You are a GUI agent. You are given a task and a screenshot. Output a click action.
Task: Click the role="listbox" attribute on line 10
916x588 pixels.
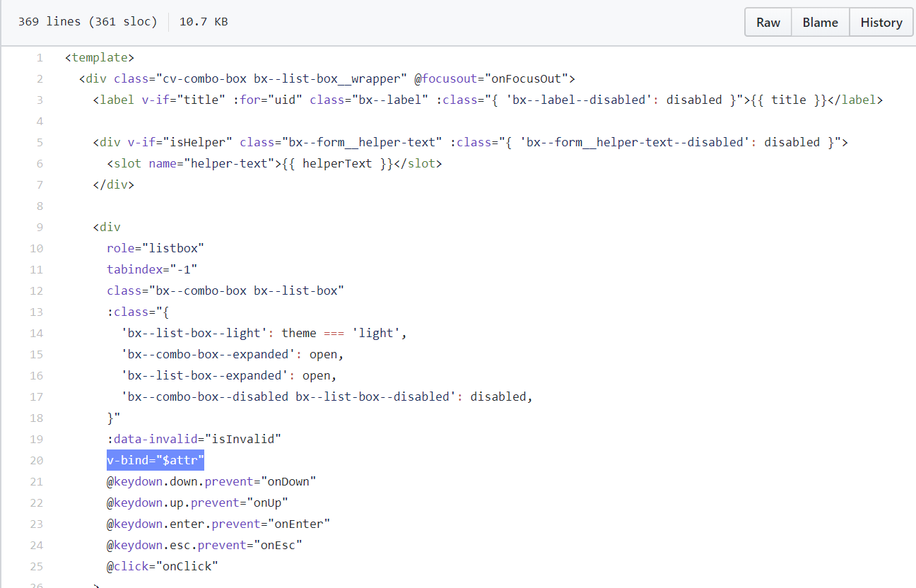pyautogui.click(x=155, y=248)
